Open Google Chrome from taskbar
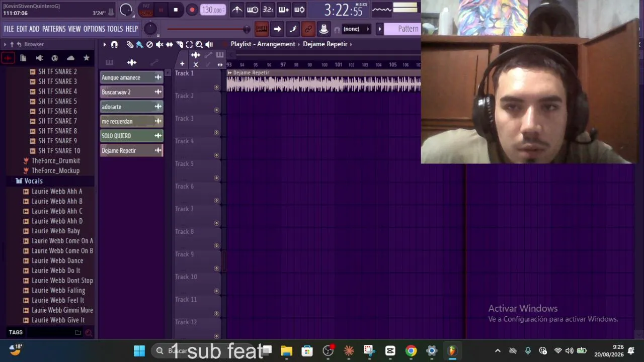The image size is (644, 362). [x=411, y=351]
